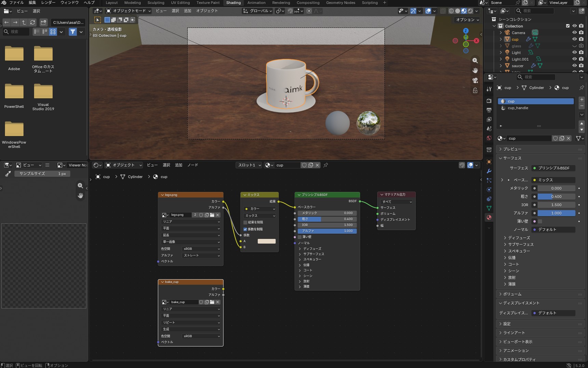Click the オプション button in viewport
Viewport: 588px width, 368px height.
[467, 20]
